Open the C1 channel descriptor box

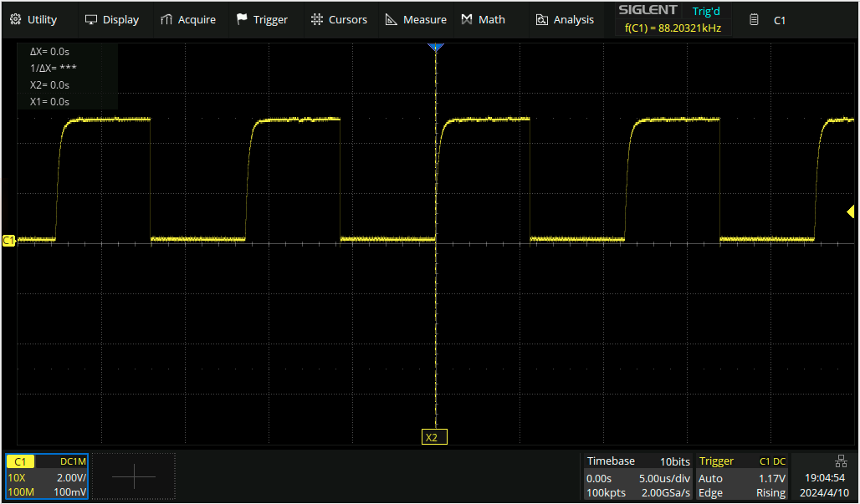[x=46, y=476]
